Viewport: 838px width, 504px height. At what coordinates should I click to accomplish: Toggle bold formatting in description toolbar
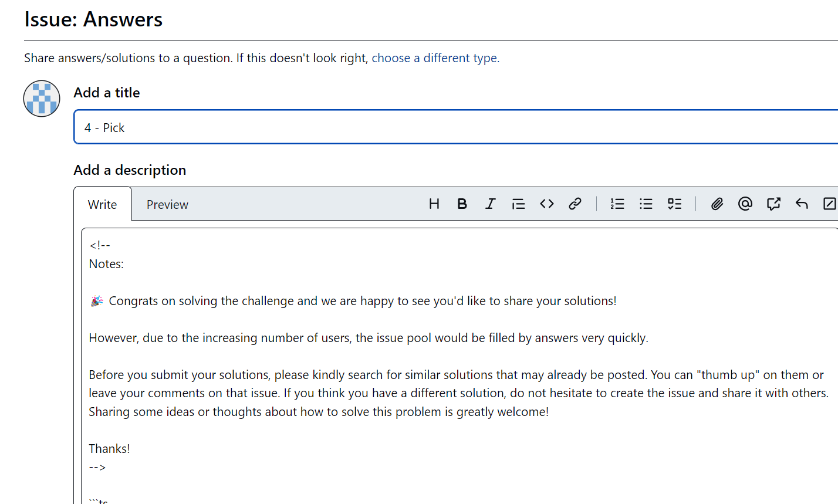(462, 204)
